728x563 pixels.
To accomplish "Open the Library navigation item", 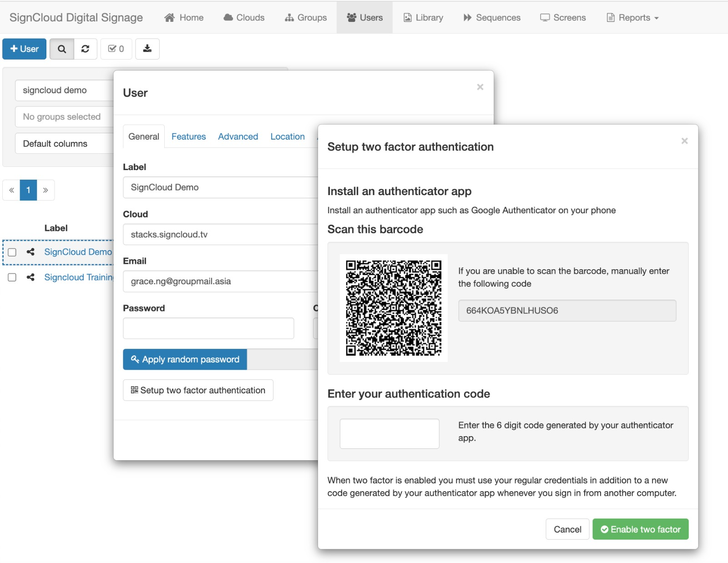I will (x=423, y=18).
